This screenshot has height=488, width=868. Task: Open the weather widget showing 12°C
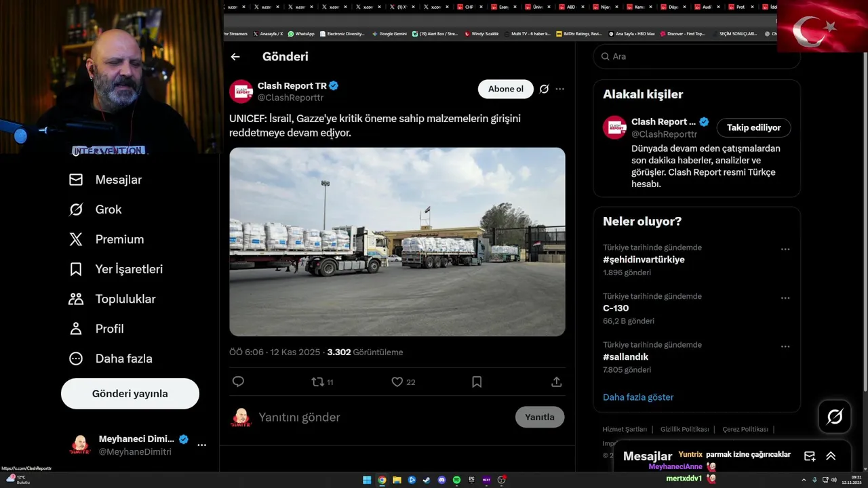18,479
